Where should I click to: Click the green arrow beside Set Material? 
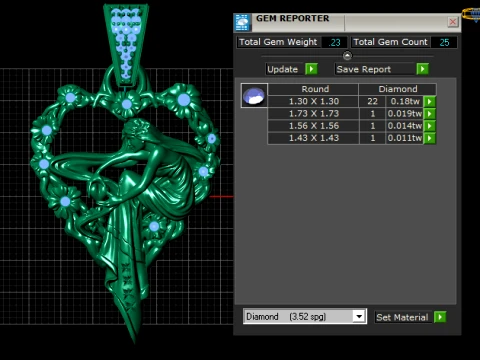tap(440, 317)
